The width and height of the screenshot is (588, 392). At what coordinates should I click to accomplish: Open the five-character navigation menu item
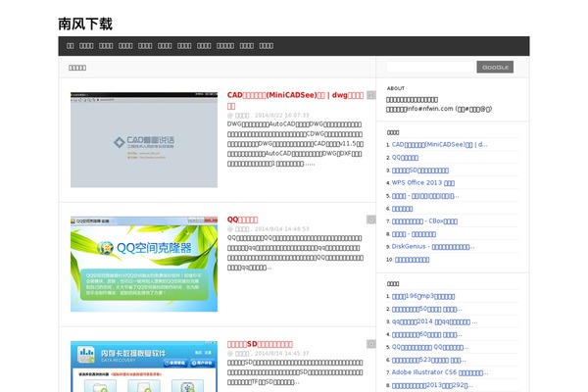pyautogui.click(x=225, y=46)
